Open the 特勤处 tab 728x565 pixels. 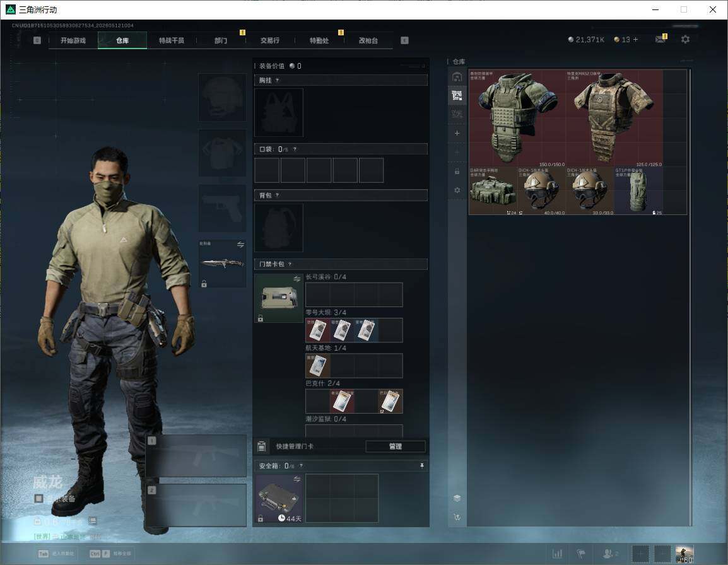click(x=319, y=40)
